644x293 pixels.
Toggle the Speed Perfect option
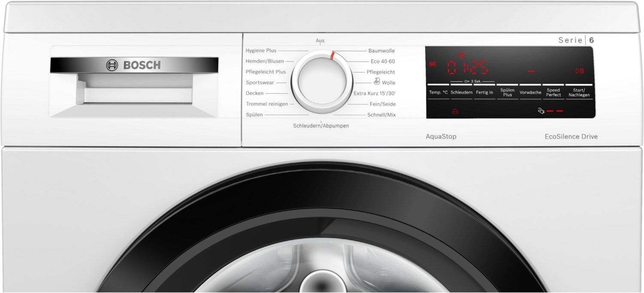pyautogui.click(x=553, y=92)
